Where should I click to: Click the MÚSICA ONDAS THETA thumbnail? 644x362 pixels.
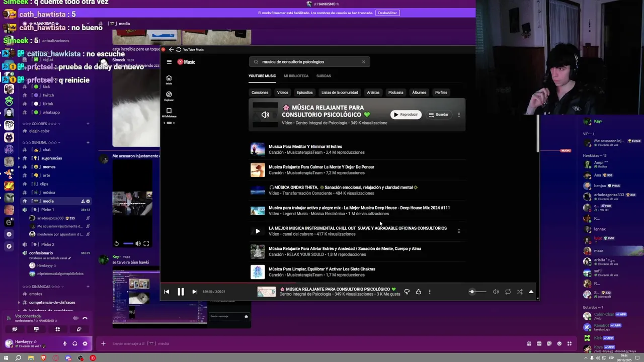(x=258, y=191)
